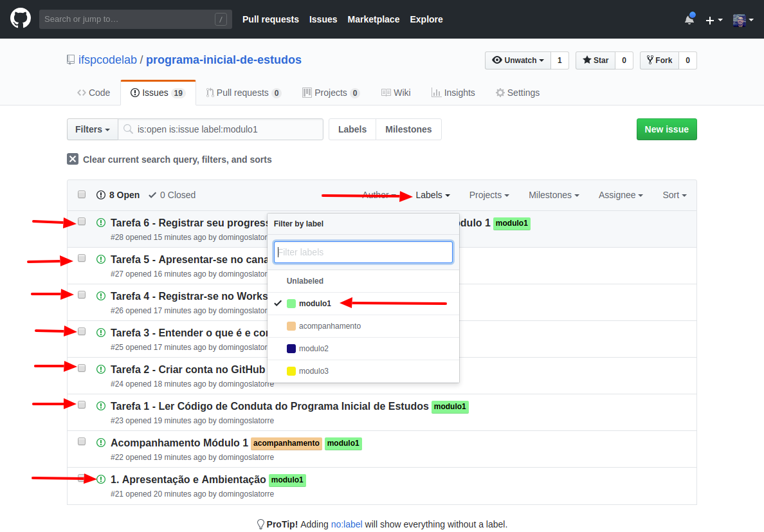The image size is (764, 532).
Task: Open user avatar profile menu
Action: point(743,20)
